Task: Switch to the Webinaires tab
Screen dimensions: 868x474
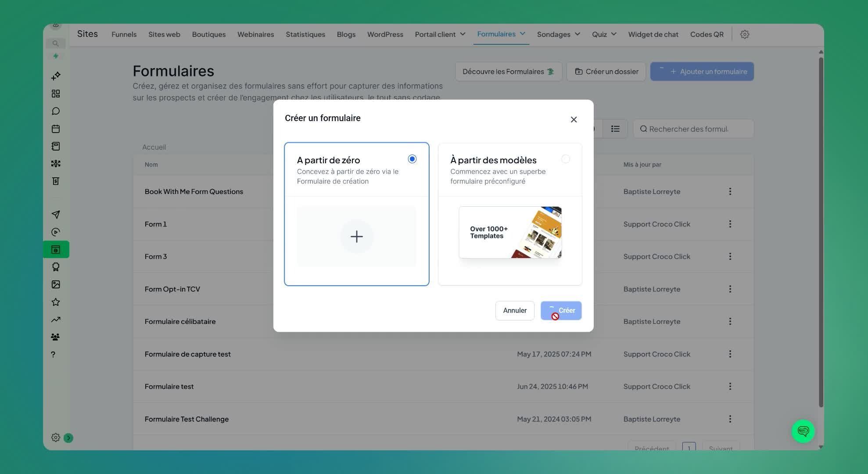Action: pos(255,34)
